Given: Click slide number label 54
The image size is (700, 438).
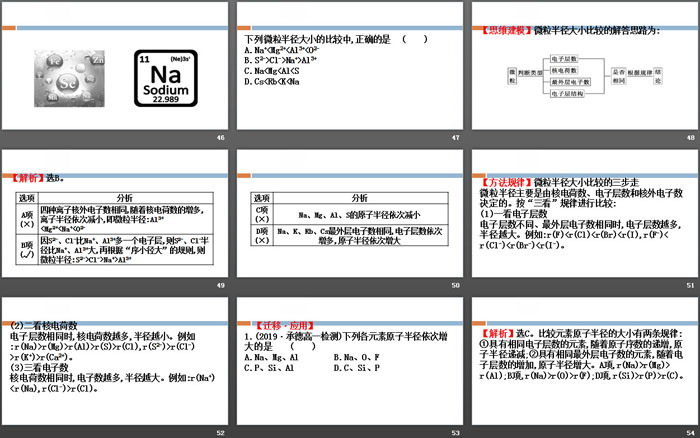Looking at the screenshot, I should tap(691, 433).
